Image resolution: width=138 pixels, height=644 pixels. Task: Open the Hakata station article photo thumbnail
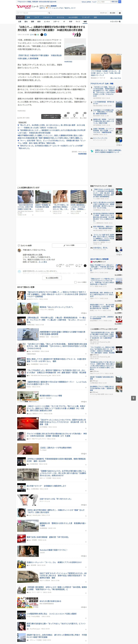coord(75,49)
